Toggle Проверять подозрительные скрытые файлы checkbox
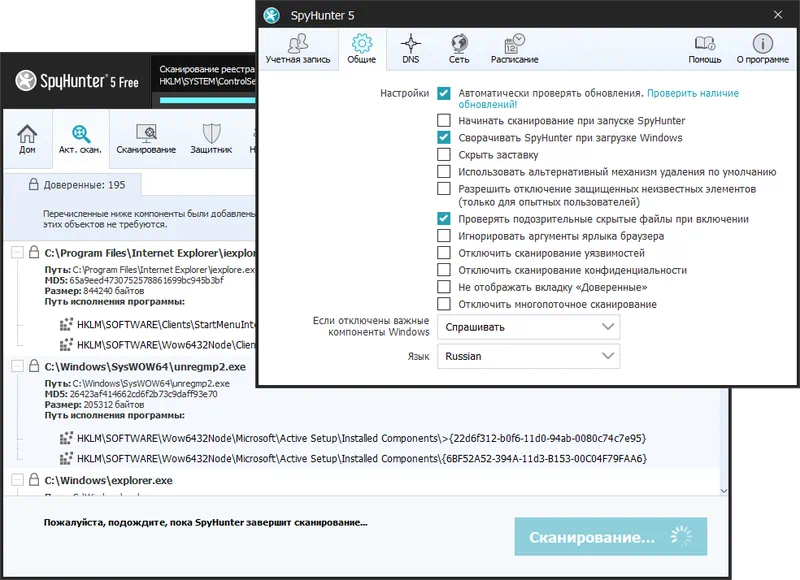 coord(444,219)
